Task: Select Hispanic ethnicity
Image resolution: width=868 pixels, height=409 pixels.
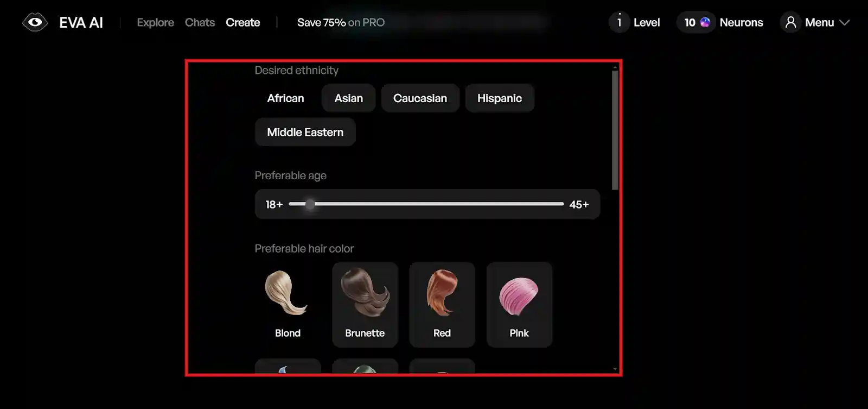Action: 499,98
